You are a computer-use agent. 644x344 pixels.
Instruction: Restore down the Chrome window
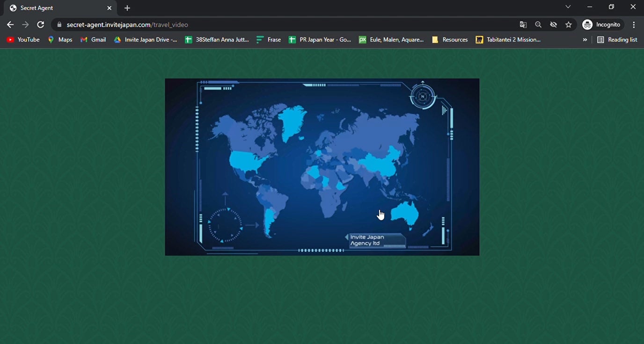point(611,7)
